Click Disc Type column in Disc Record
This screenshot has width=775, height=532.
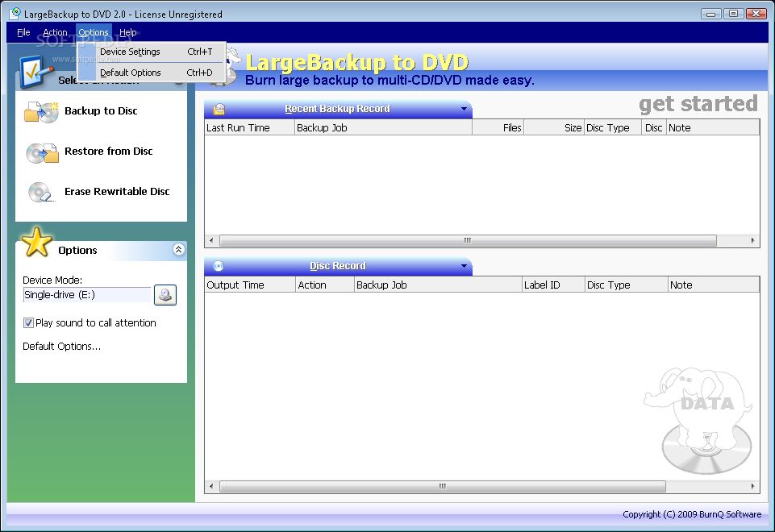(x=627, y=285)
